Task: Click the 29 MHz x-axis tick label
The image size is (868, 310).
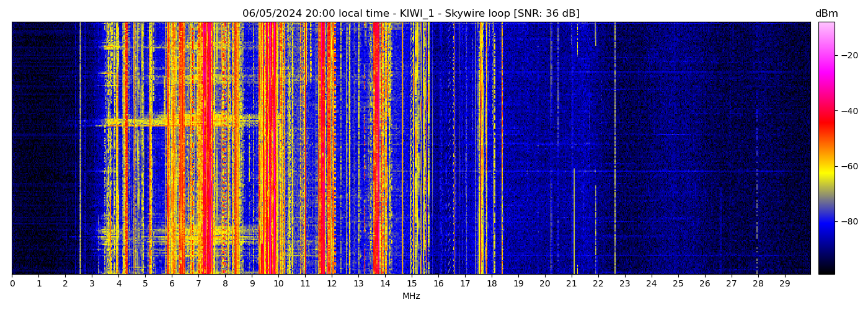Action: click(x=784, y=284)
